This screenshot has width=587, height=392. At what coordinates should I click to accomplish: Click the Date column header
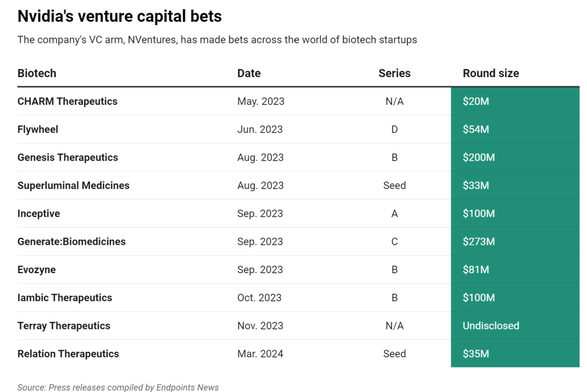[249, 73]
